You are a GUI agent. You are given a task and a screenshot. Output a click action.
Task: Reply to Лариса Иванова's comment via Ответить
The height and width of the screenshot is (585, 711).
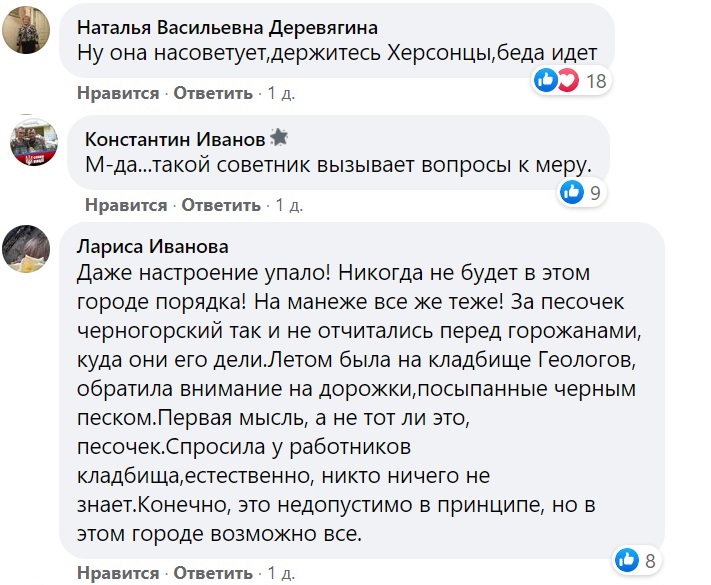213,573
